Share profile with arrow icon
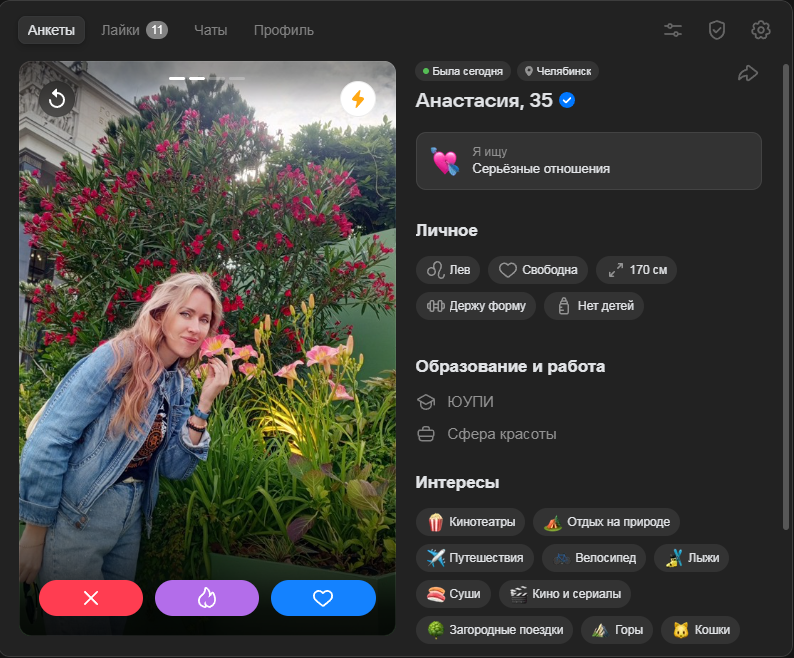 tap(748, 73)
